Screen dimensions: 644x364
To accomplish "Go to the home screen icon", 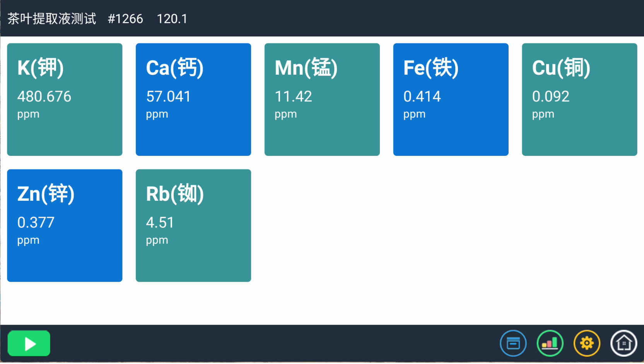I will click(x=624, y=343).
